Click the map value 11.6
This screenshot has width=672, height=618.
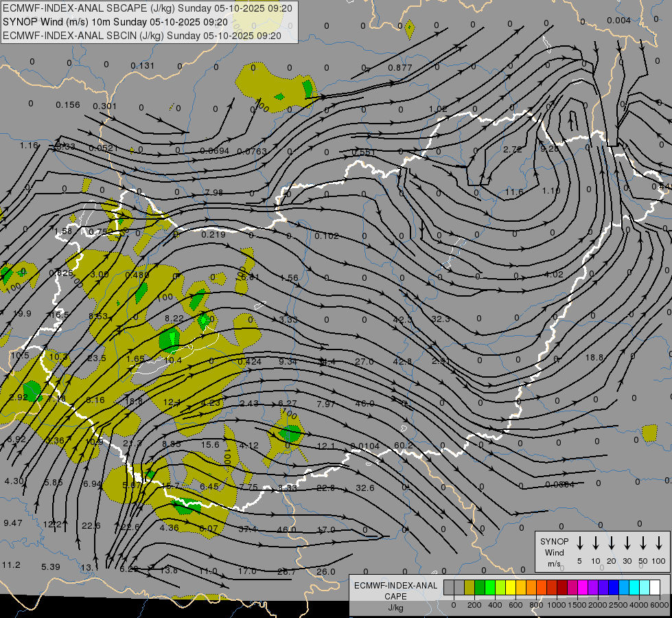pyautogui.click(x=514, y=192)
